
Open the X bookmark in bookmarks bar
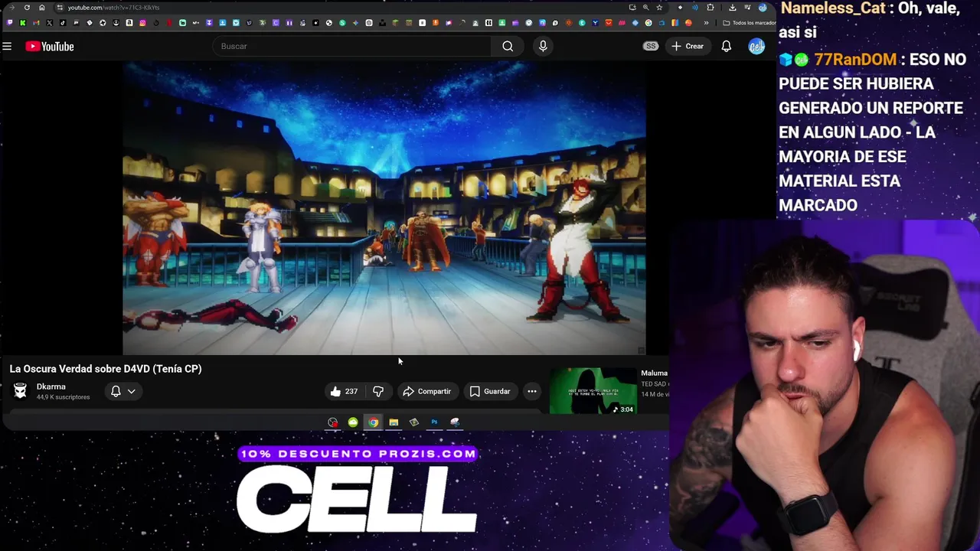(x=50, y=23)
